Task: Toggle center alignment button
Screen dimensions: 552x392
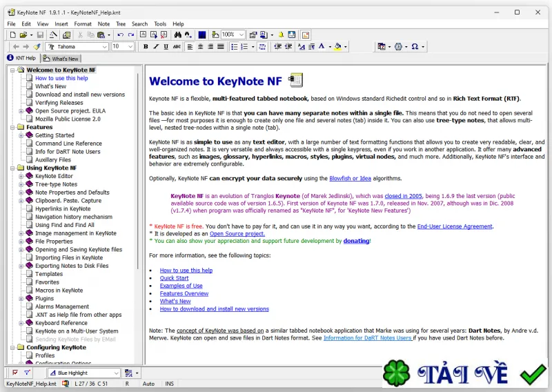Action: pos(200,46)
